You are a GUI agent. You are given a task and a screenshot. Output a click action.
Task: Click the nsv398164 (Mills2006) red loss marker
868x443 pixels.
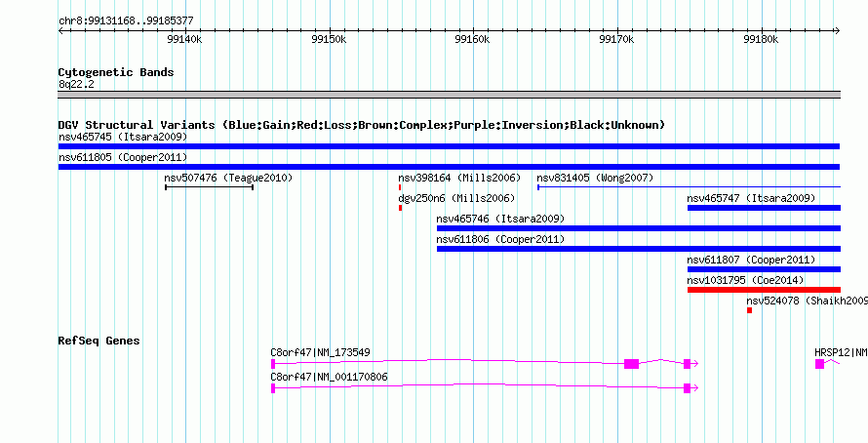pos(400,187)
